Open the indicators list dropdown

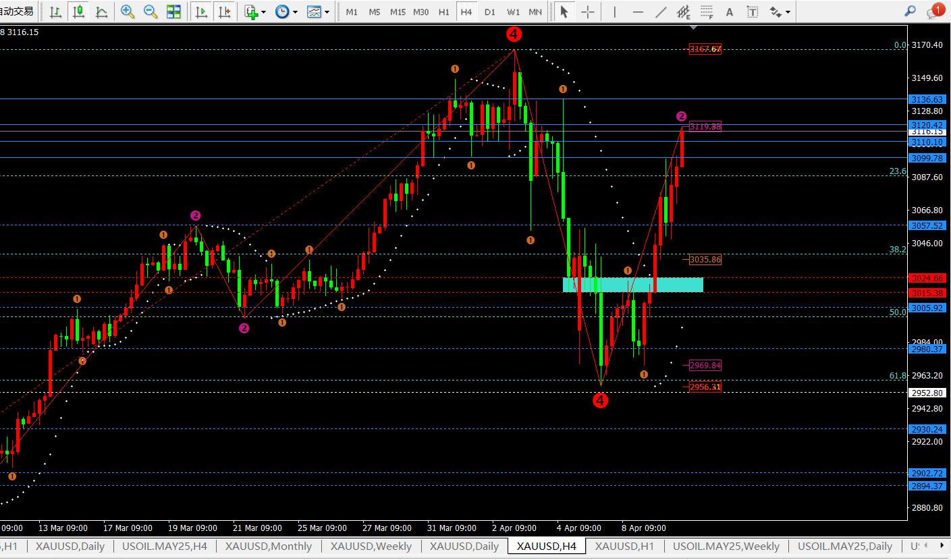point(255,11)
